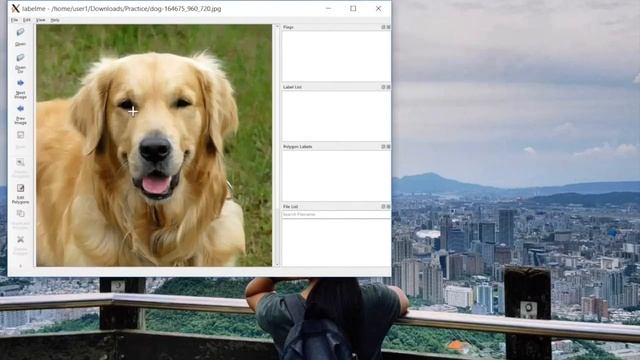This screenshot has width=640, height=360.
Task: Close the File List panel
Action: 388,207
